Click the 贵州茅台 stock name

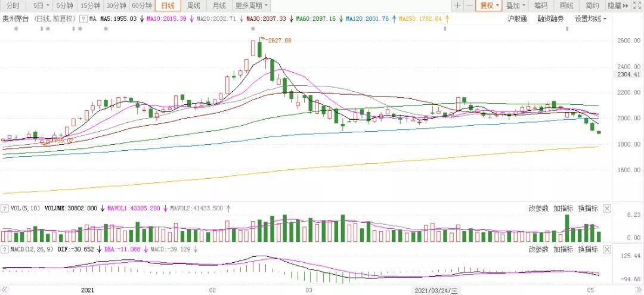(x=15, y=19)
